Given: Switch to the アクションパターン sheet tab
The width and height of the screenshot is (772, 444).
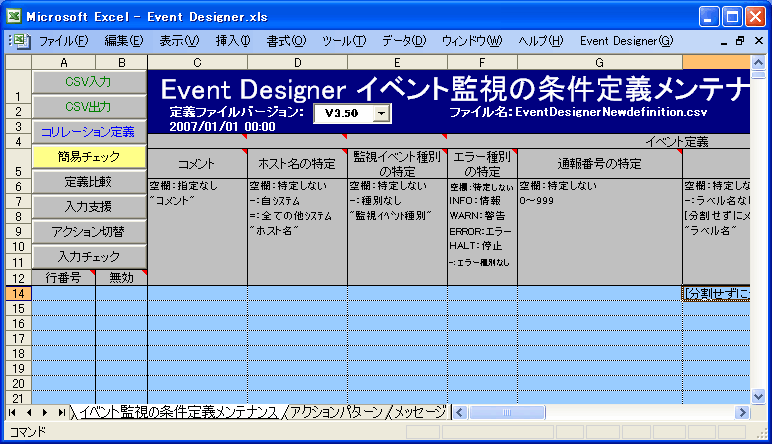Looking at the screenshot, I should [336, 412].
